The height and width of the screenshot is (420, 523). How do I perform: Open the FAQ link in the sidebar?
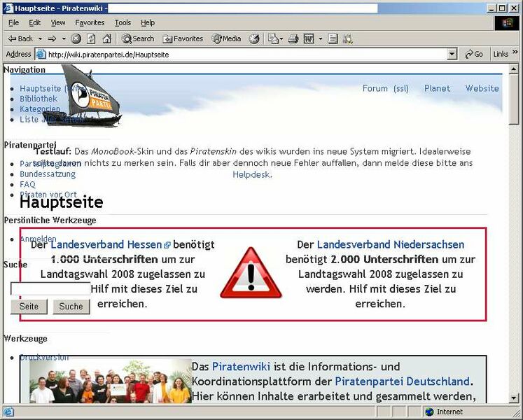(27, 185)
